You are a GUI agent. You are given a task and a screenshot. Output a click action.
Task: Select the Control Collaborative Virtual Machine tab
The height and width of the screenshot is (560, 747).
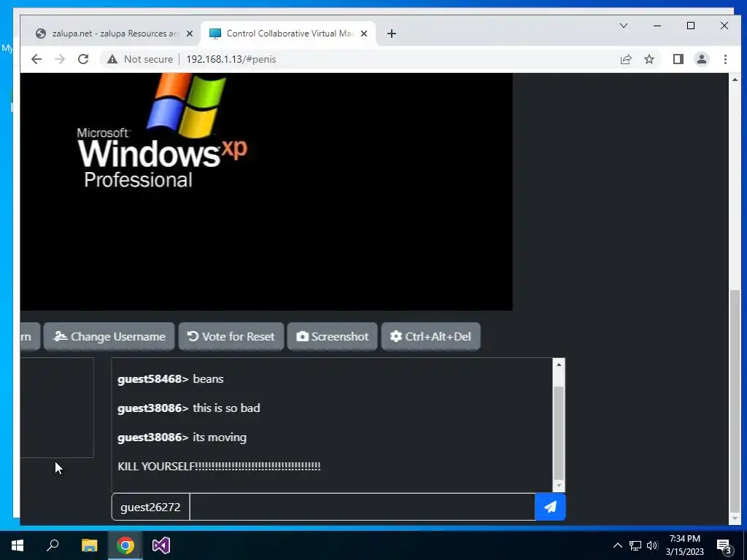289,34
